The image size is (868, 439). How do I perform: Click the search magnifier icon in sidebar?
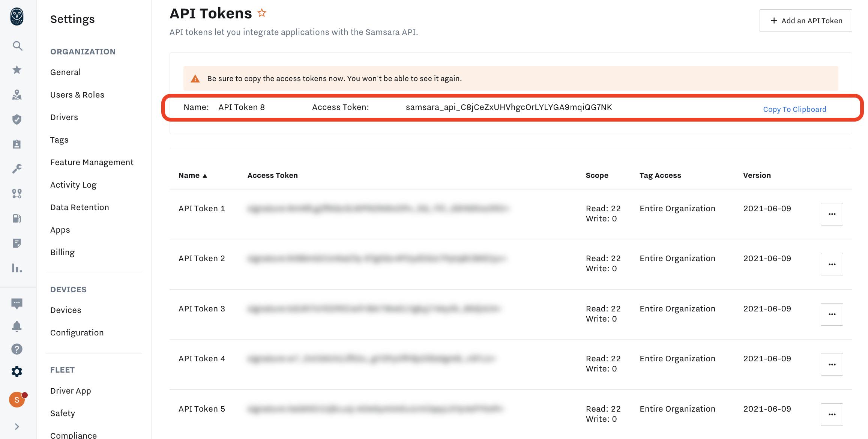click(x=17, y=46)
